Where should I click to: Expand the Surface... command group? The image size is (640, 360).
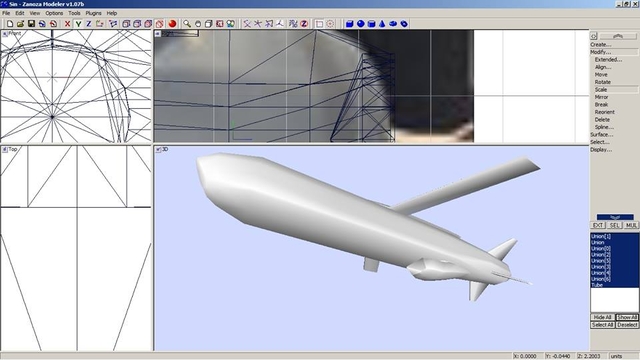[601, 134]
